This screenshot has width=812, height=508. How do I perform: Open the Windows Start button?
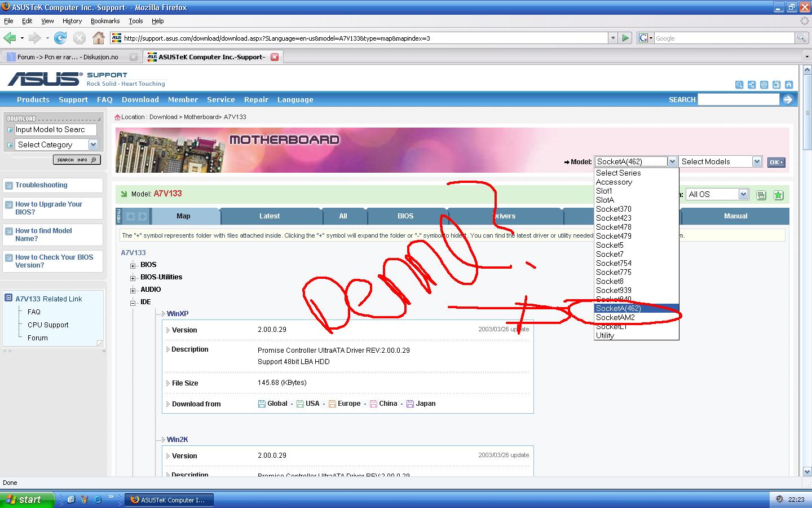(x=28, y=500)
